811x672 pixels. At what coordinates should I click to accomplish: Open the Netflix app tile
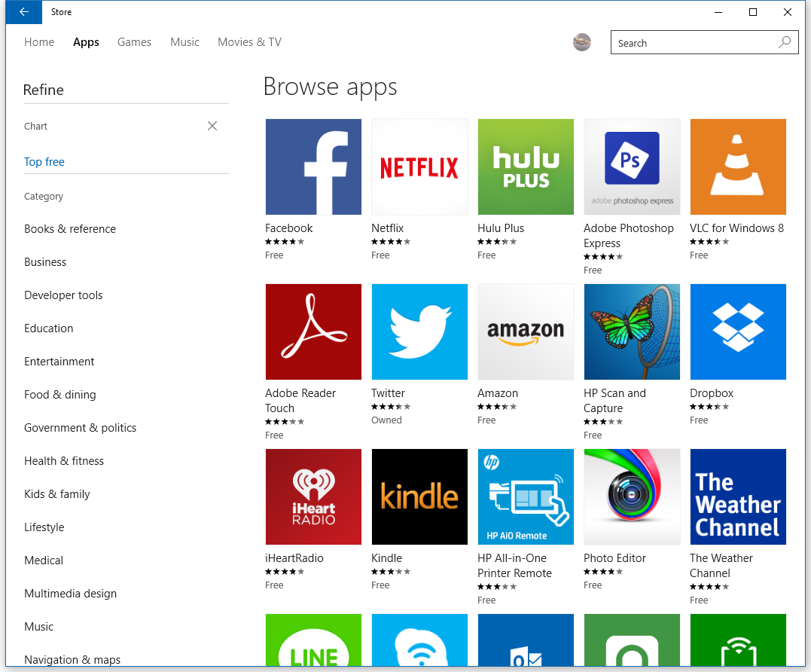pos(419,166)
